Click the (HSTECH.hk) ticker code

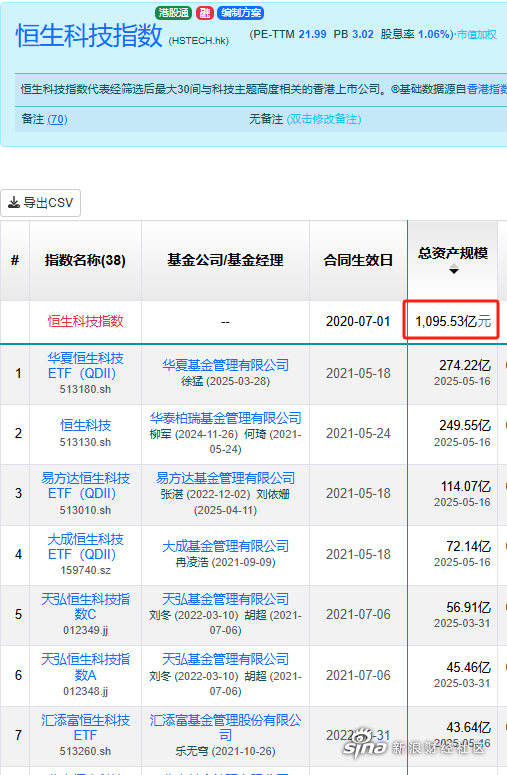click(199, 41)
